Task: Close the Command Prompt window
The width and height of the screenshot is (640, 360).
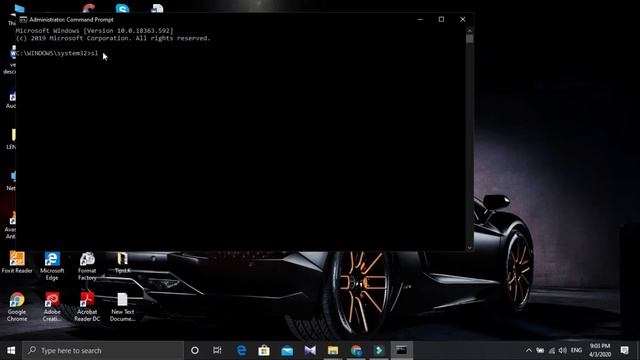Action: click(462, 19)
